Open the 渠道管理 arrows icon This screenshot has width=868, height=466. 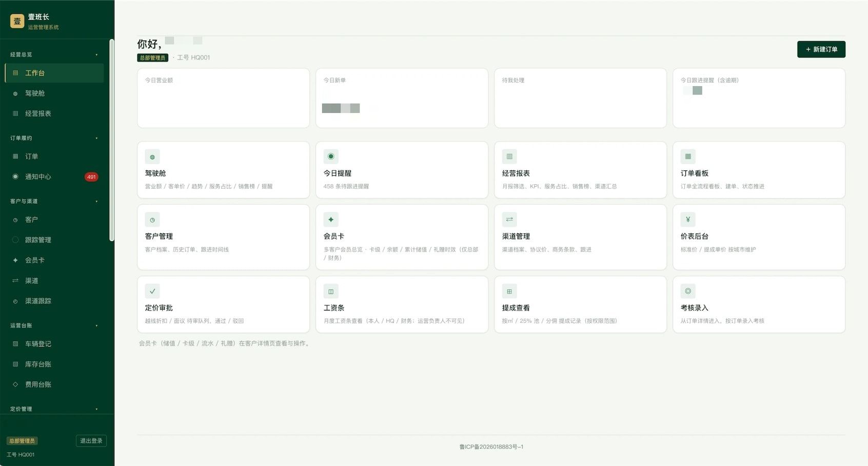pos(509,220)
